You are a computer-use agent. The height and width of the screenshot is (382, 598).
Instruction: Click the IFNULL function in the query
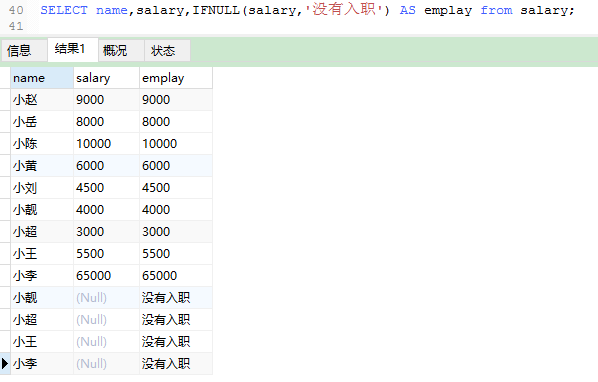(x=216, y=10)
